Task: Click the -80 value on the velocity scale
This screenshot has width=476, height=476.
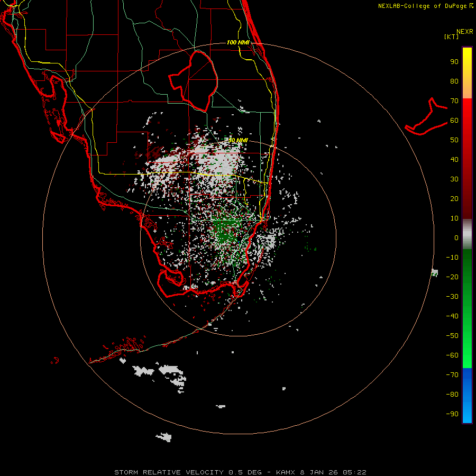Action: click(x=452, y=395)
